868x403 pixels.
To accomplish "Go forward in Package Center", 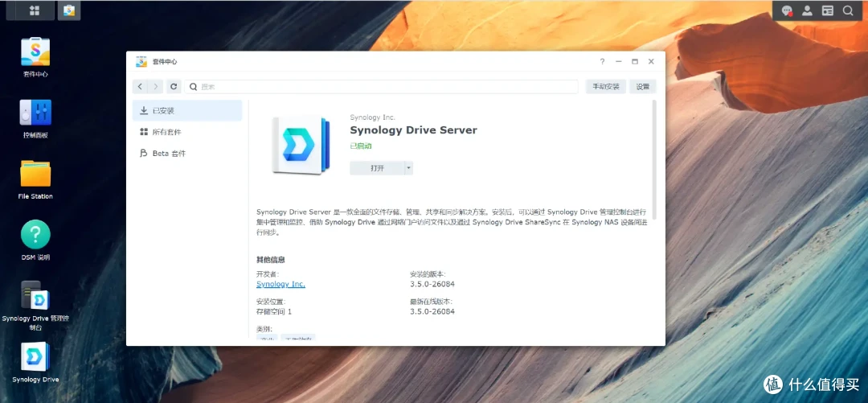I will [x=156, y=87].
